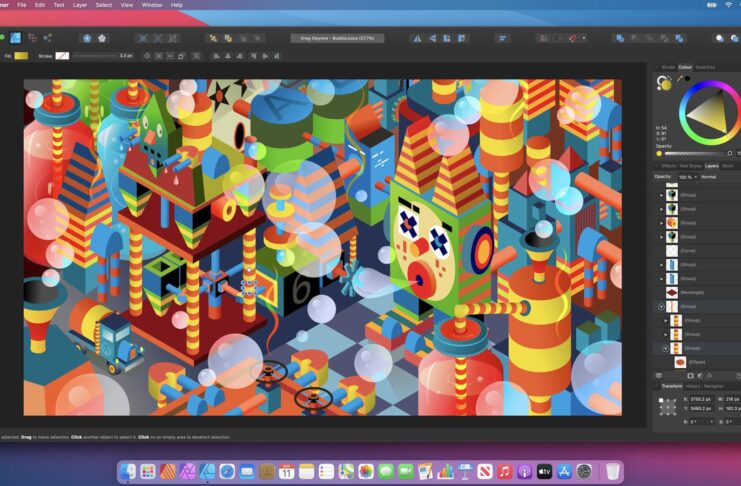The image size is (741, 486).
Task: Open Affinity Photo from the Dock
Action: [187, 471]
